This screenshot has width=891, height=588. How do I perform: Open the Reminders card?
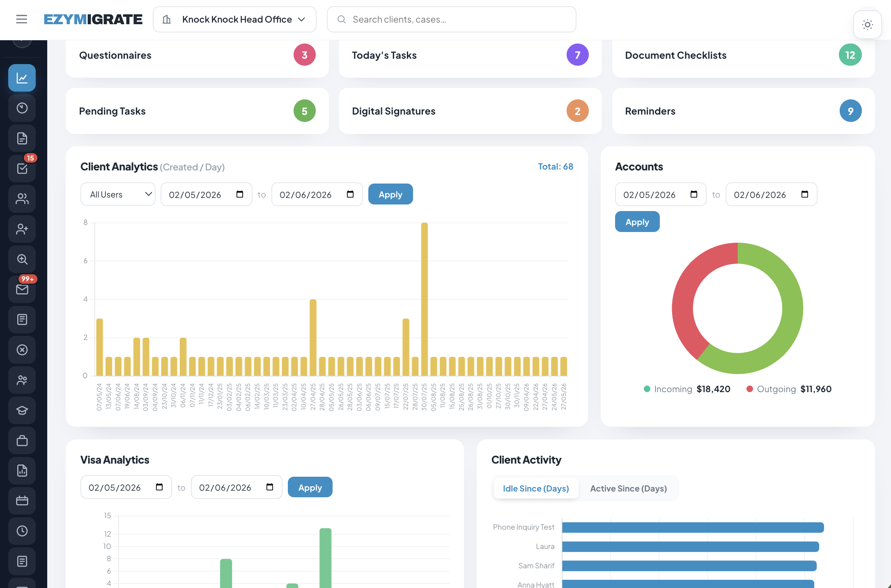coord(743,111)
